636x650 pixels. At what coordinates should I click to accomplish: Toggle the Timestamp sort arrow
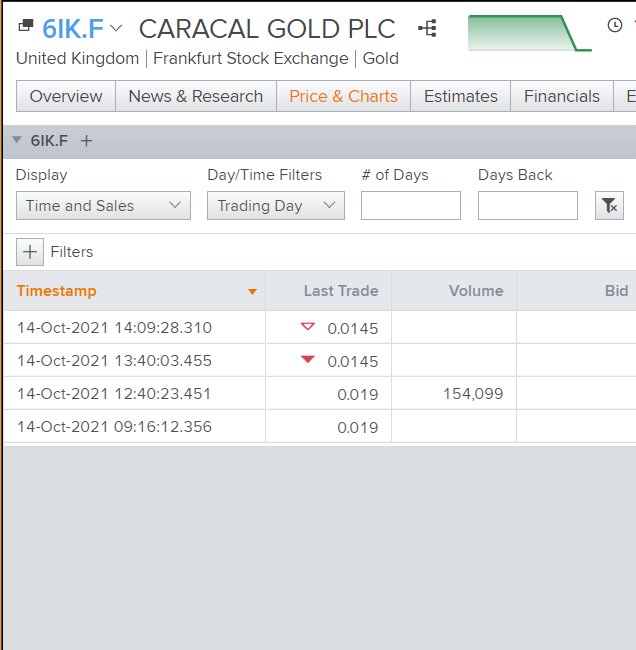(252, 292)
